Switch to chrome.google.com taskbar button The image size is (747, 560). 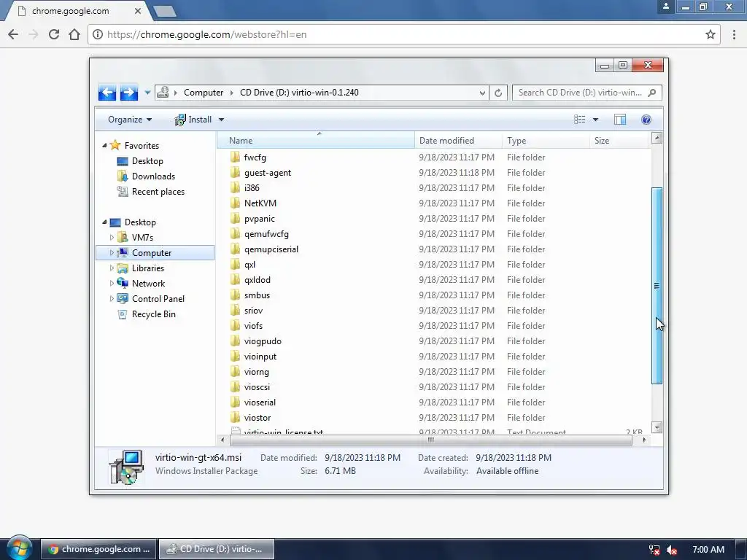[98, 549]
